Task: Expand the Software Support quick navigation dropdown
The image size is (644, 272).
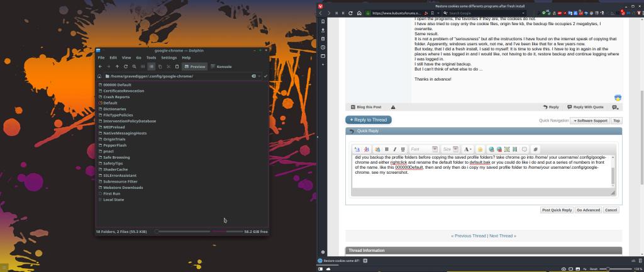Action: [590, 120]
